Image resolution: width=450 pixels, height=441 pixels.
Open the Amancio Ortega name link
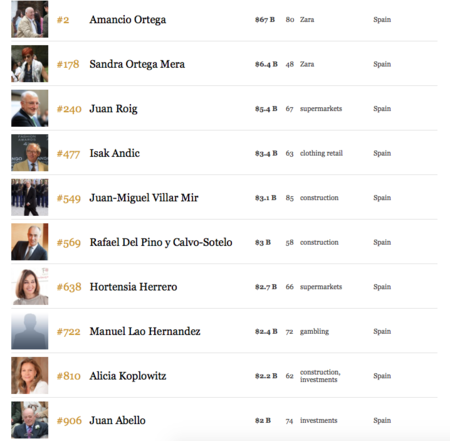click(128, 20)
